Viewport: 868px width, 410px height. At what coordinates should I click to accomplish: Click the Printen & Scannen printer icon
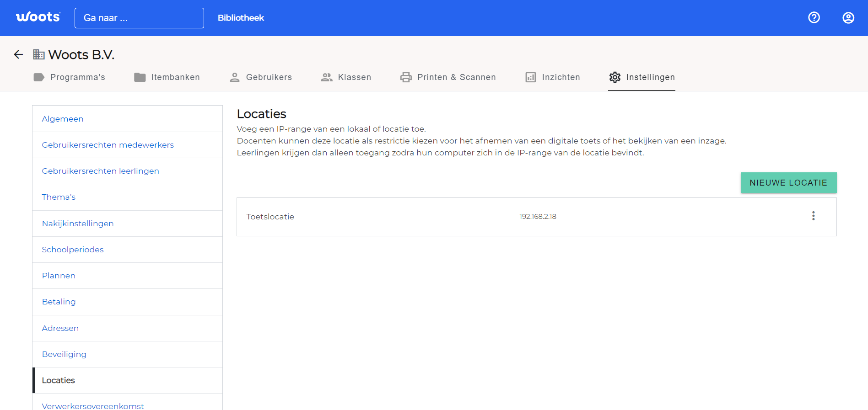pos(406,77)
